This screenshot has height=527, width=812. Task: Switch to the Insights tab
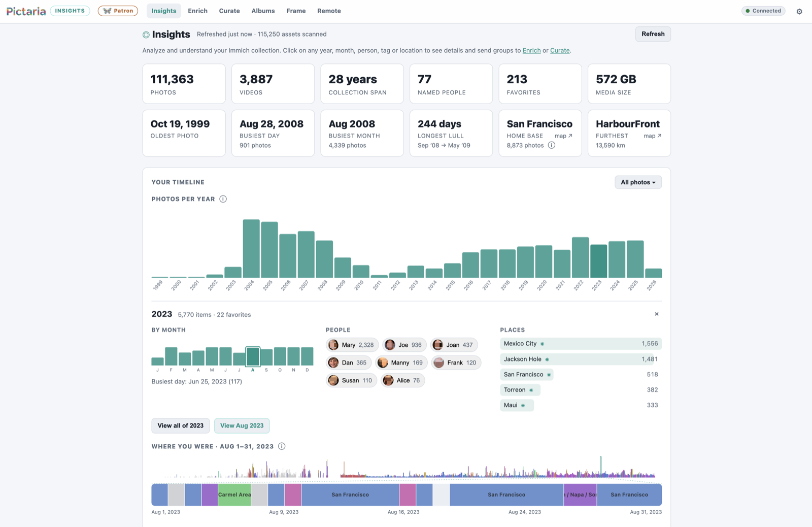[x=164, y=11]
